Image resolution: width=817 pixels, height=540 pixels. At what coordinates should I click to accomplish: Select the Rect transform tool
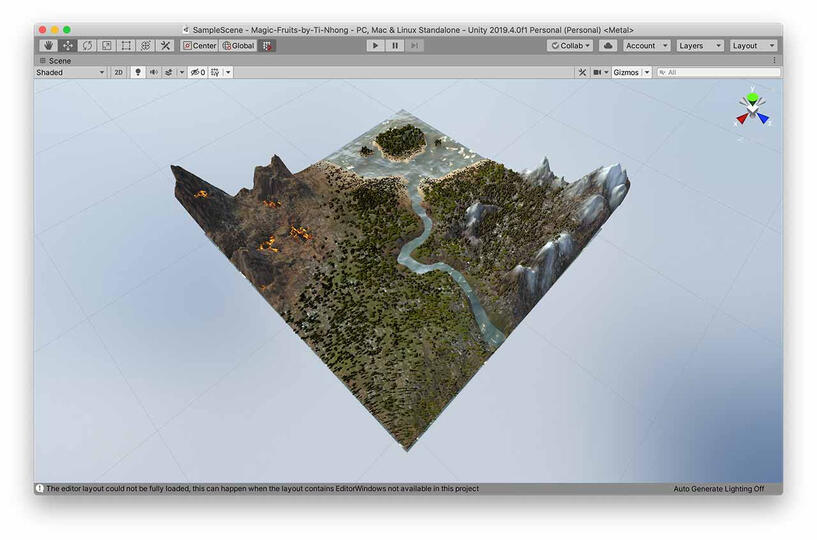pos(126,46)
